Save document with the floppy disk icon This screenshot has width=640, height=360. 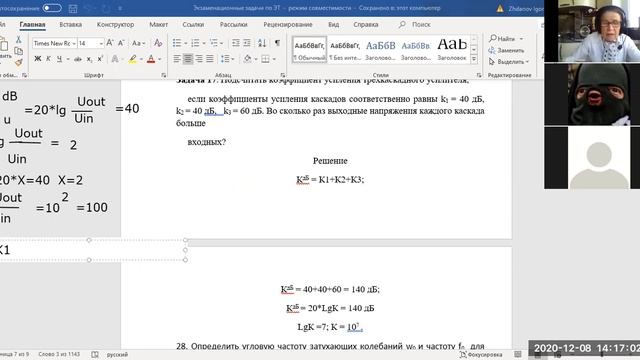[x=73, y=8]
